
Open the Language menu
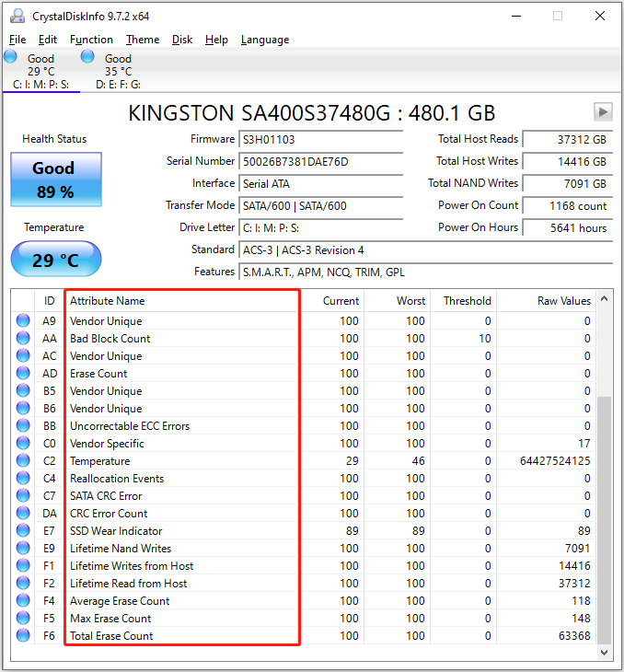[265, 40]
